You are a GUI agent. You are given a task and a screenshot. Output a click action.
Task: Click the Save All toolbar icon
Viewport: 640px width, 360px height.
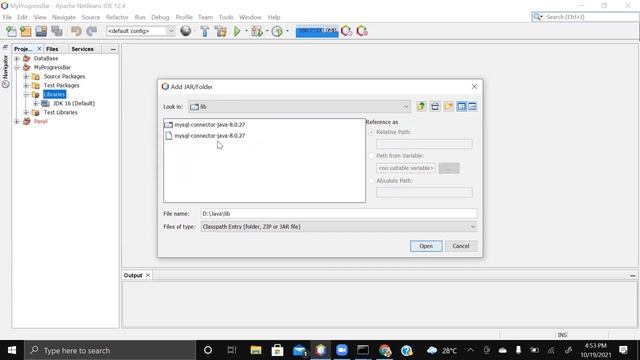(x=57, y=31)
